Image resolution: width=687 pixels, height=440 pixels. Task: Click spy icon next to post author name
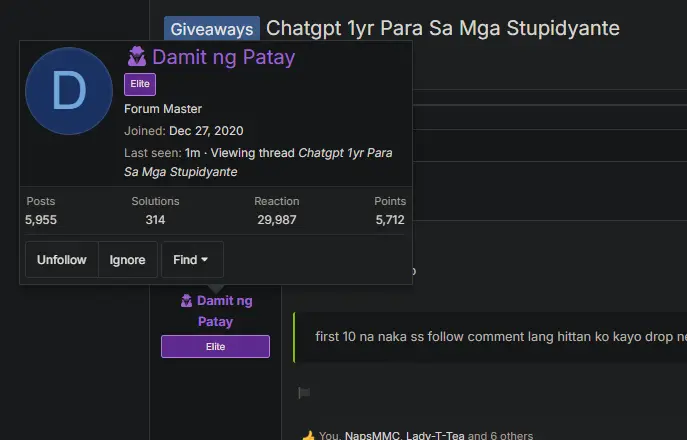coord(186,301)
